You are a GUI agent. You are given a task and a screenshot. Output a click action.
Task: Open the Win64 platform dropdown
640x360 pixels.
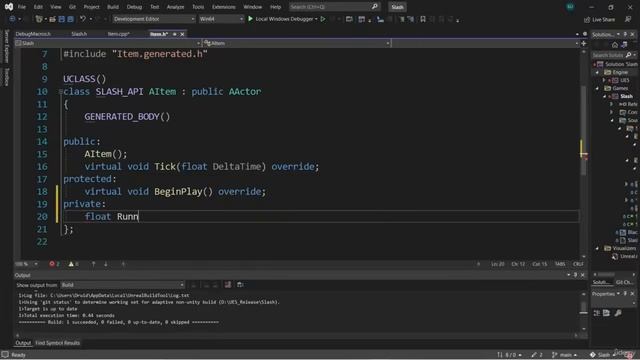point(221,19)
